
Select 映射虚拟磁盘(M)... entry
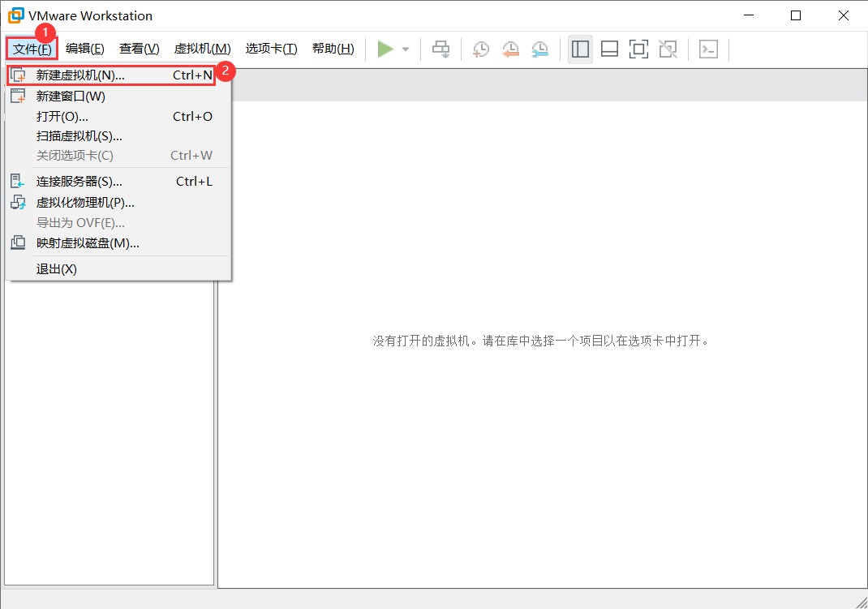[118, 243]
